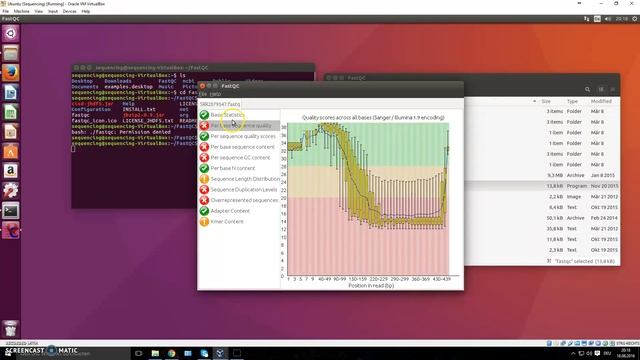Click green pass icon beside Adapter Content
Viewport: 640px width, 360px height.
point(204,211)
